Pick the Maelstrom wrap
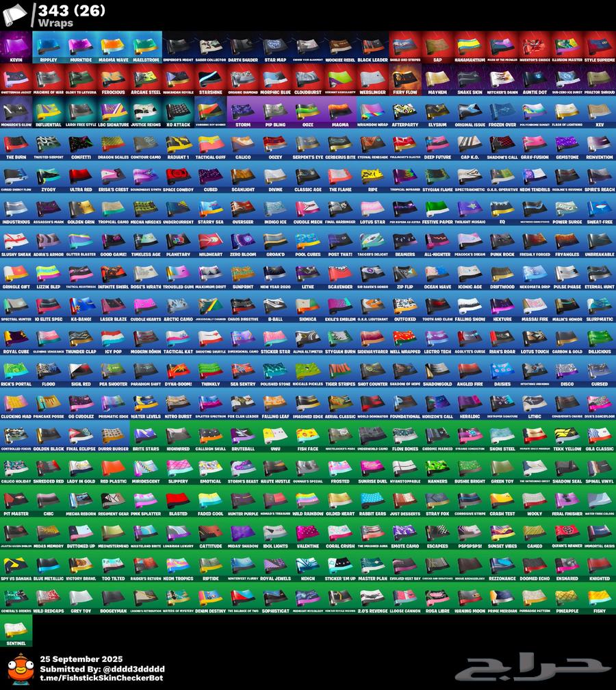The image size is (616, 690). point(146,47)
